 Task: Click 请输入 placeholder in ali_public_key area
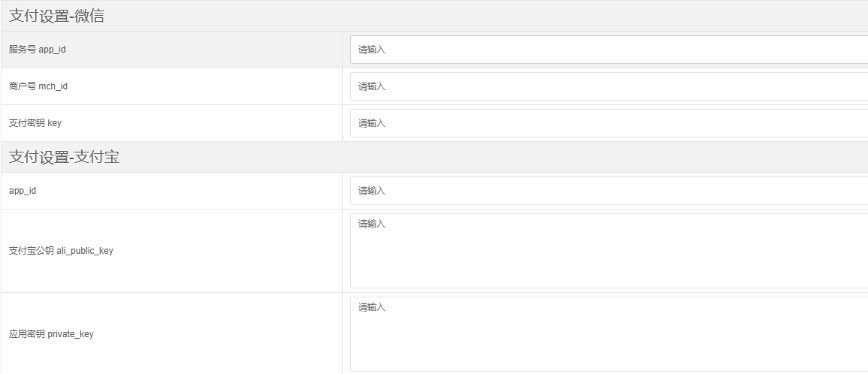click(x=372, y=224)
